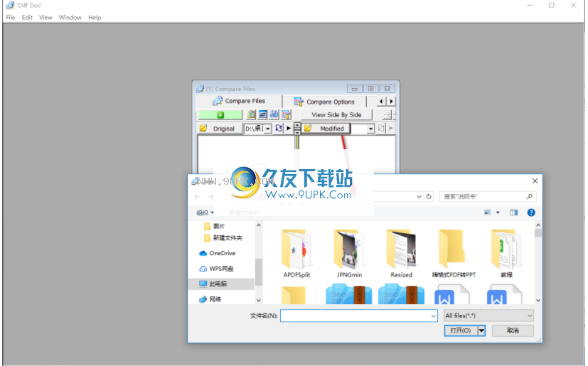
Task: Expand the address bar path dropdown
Action: pyautogui.click(x=419, y=196)
